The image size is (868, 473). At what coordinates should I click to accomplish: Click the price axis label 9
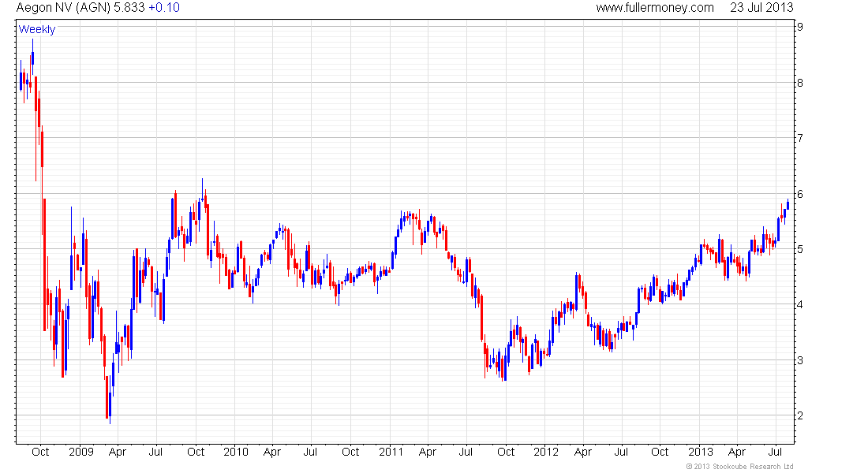[x=800, y=27]
